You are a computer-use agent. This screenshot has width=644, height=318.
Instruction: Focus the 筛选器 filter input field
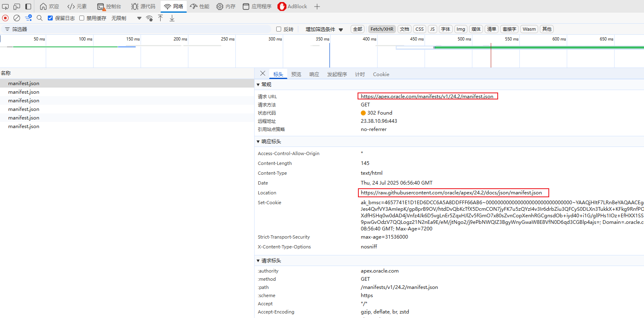tap(136, 29)
